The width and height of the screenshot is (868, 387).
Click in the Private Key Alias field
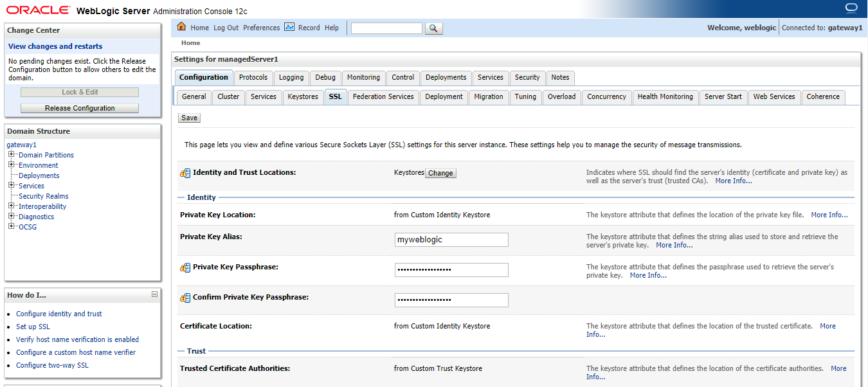(451, 240)
